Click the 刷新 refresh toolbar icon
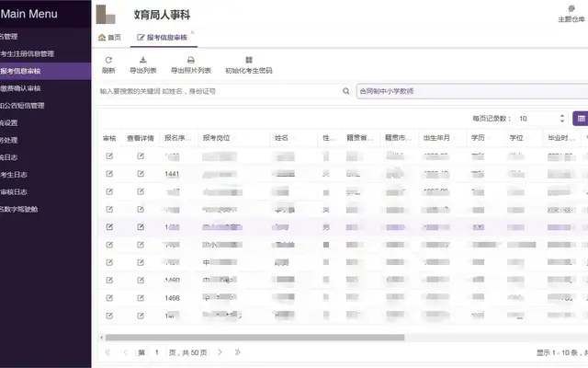 [x=108, y=60]
